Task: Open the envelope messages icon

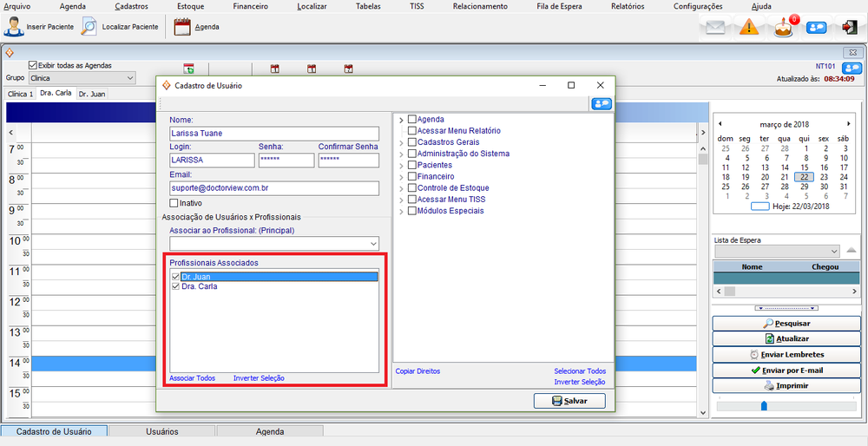Action: [x=714, y=27]
